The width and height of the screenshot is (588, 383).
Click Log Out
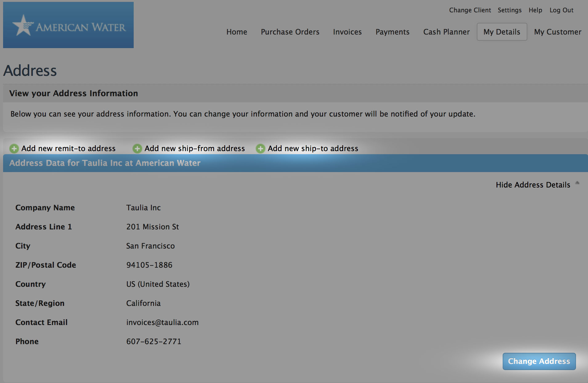click(561, 10)
